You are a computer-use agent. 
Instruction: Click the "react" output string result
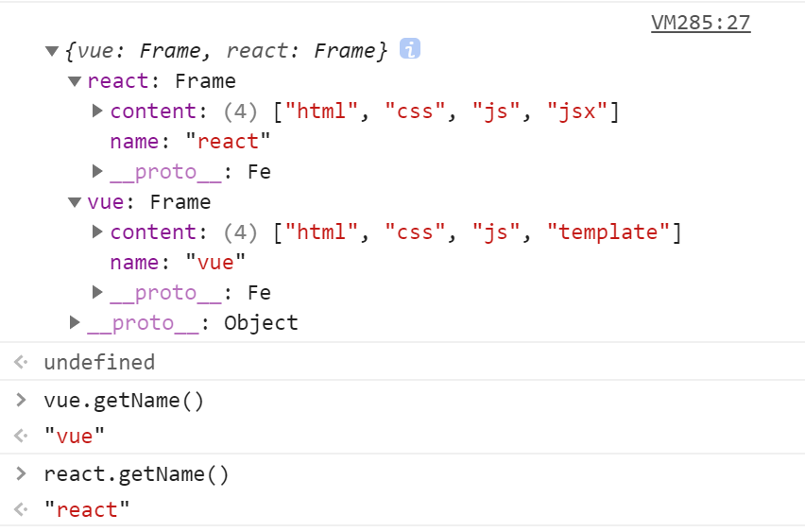coord(87,509)
